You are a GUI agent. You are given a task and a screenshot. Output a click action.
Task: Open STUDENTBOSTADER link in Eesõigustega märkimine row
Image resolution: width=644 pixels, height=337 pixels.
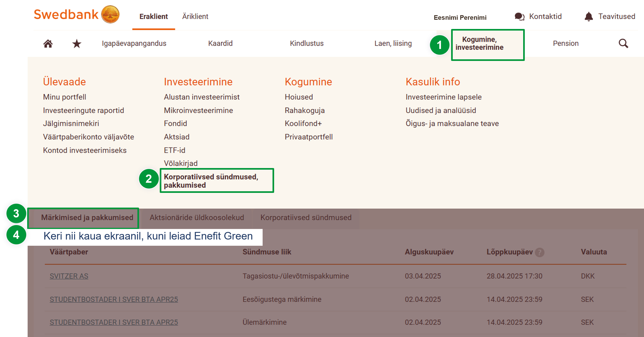[114, 299]
